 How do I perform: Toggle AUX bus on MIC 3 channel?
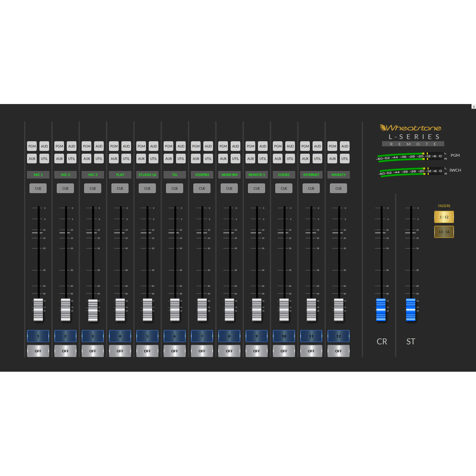pyautogui.click(x=86, y=159)
